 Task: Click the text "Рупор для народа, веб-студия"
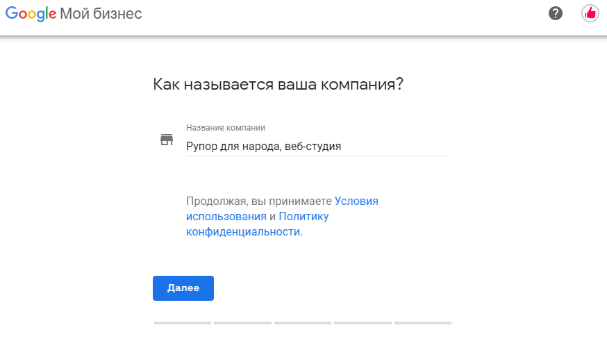click(x=264, y=147)
